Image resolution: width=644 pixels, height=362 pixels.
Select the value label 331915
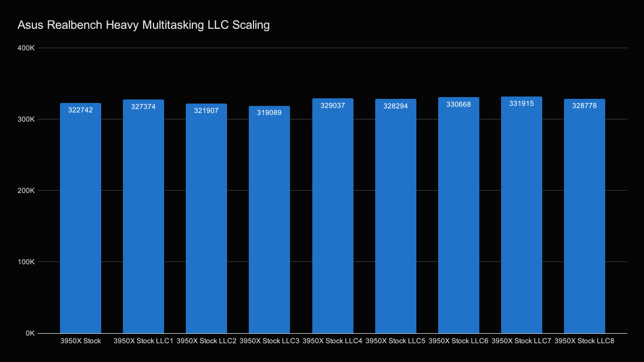(x=522, y=104)
